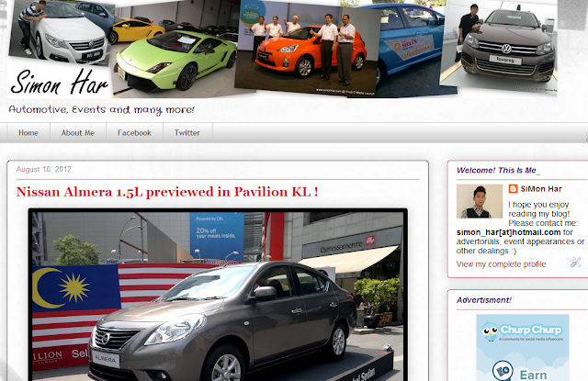Click the wrench edit widget icon
The height and width of the screenshot is (381, 588).
tap(576, 263)
